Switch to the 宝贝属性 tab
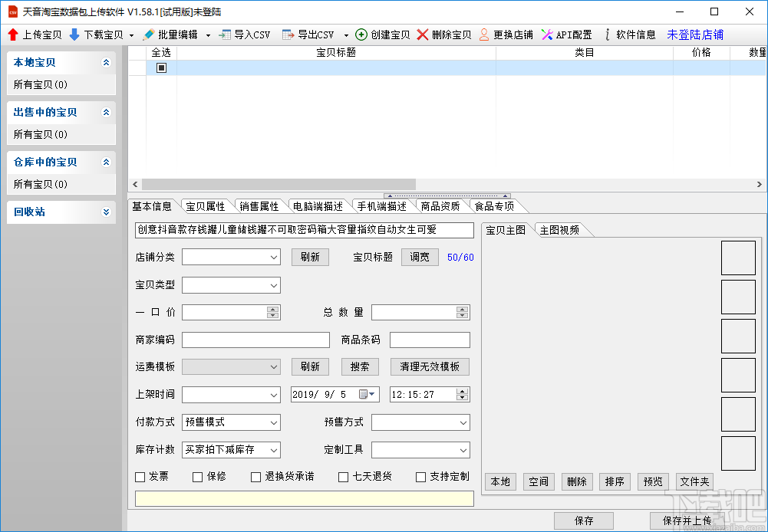This screenshot has height=532, width=768. click(206, 206)
